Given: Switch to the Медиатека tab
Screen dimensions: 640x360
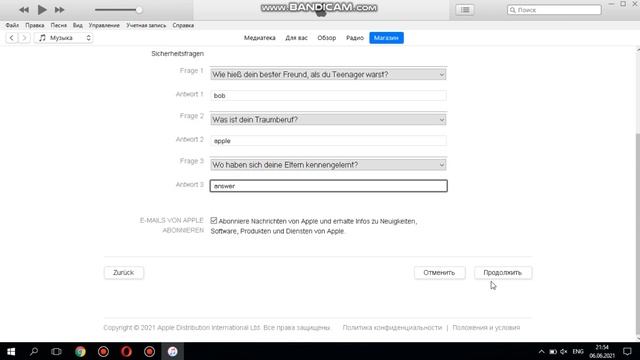Looking at the screenshot, I should click(260, 38).
